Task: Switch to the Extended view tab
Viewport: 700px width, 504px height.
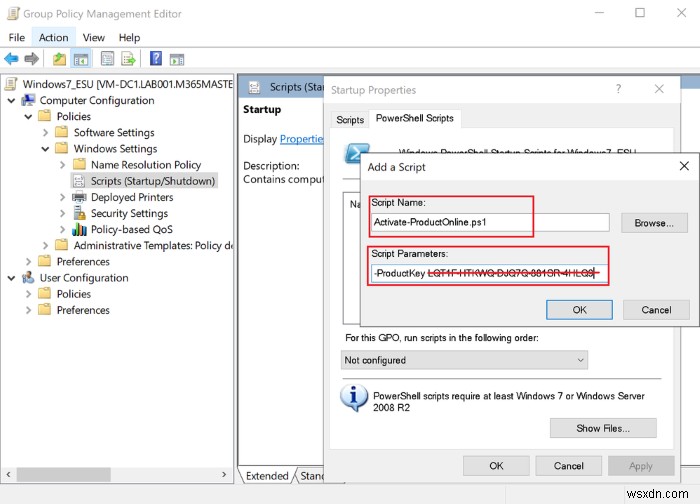Action: [267, 476]
